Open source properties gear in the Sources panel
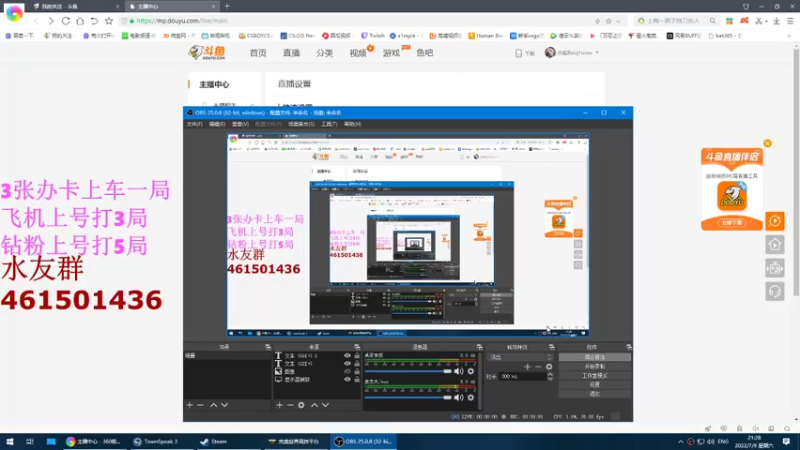Image resolution: width=800 pixels, height=450 pixels. pos(301,405)
